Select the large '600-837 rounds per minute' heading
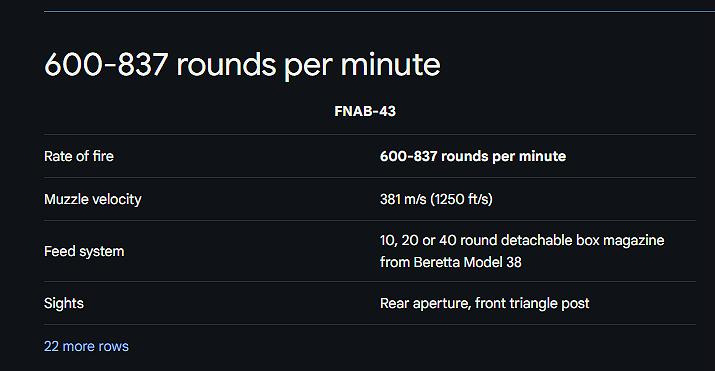 click(242, 65)
